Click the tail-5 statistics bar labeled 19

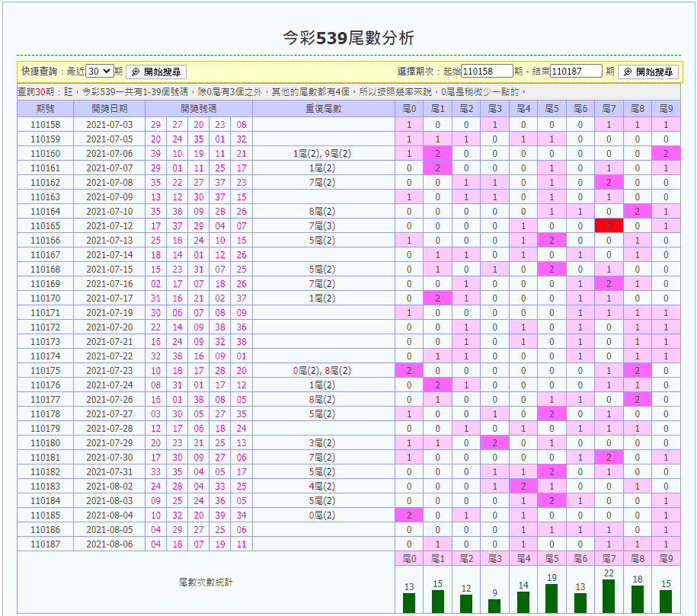552,598
